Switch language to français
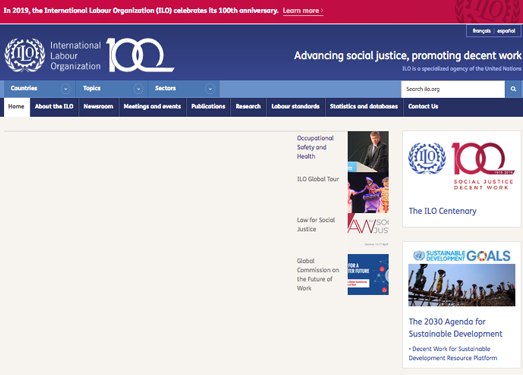Image resolution: width=523 pixels, height=375 pixels. [482, 31]
